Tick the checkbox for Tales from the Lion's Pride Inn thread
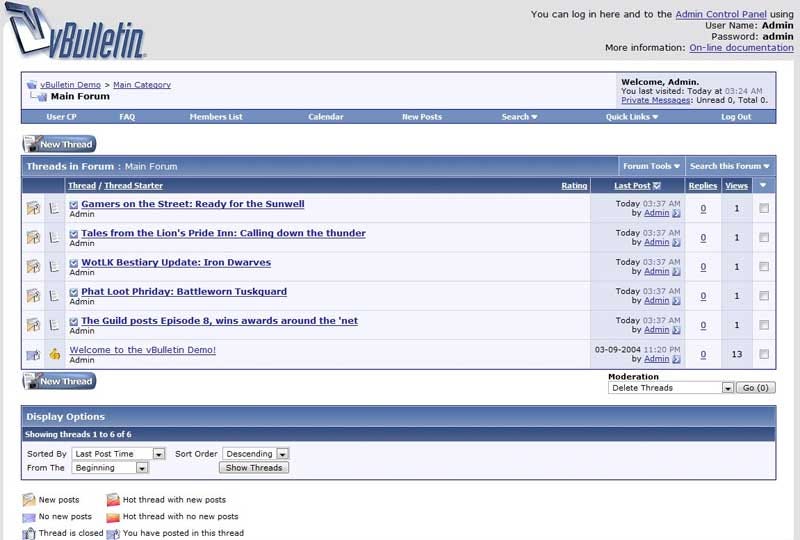Image resolution: width=800 pixels, height=540 pixels. pyautogui.click(x=764, y=237)
